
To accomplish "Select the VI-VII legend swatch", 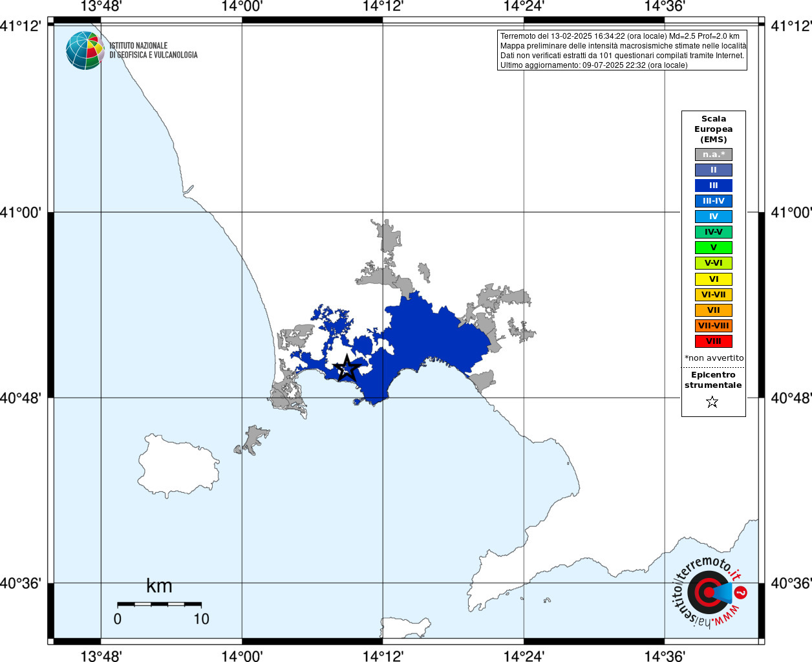I will click(x=714, y=295).
